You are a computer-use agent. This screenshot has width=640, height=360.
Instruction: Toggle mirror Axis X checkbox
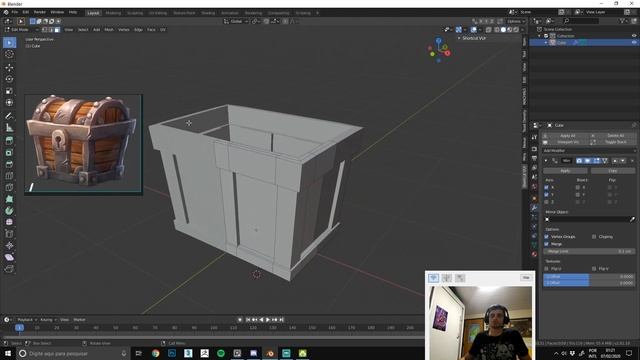547,187
